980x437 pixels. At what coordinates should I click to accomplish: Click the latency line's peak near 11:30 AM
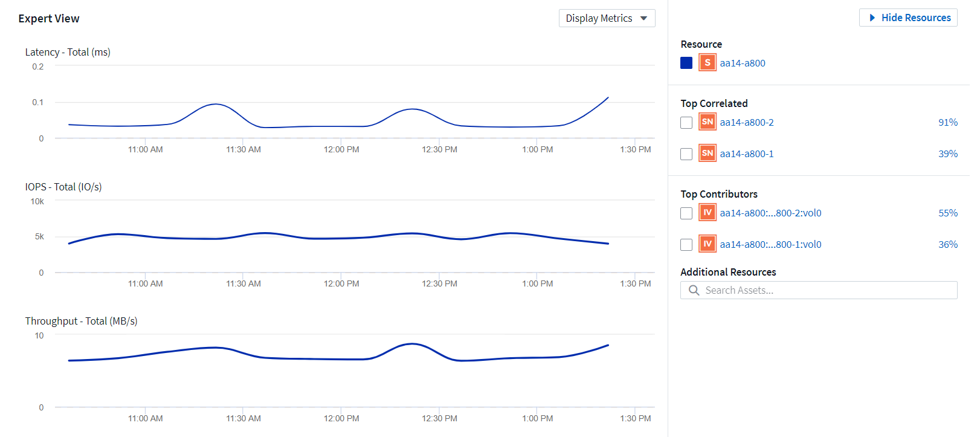(x=216, y=105)
